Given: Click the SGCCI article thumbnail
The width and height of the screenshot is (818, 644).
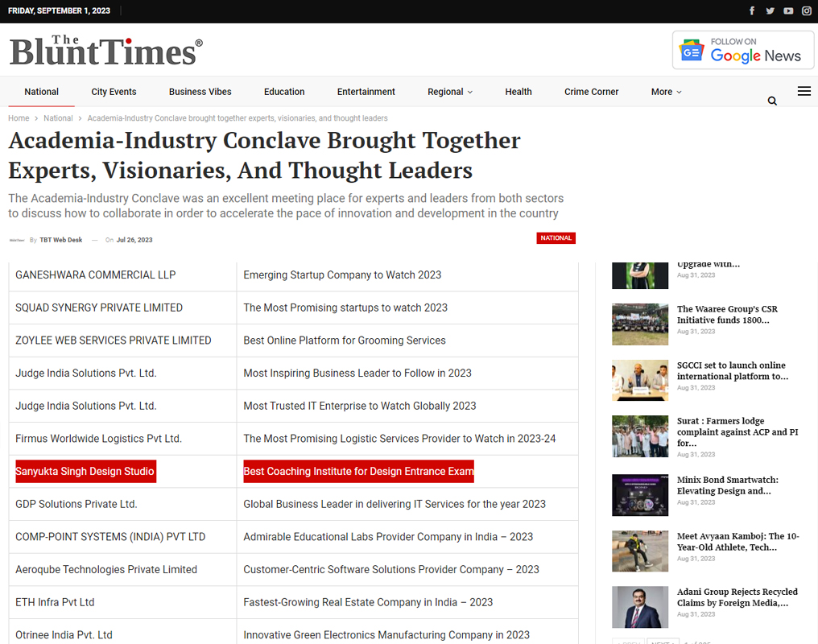Looking at the screenshot, I should tap(640, 380).
